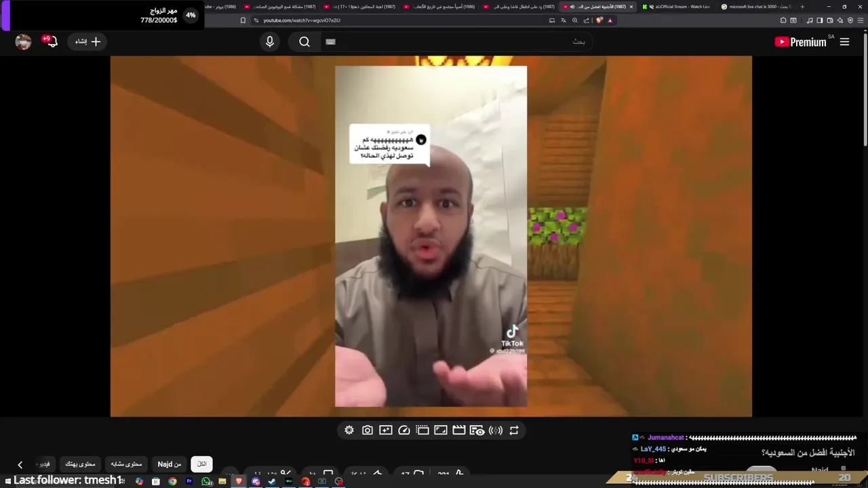Open the browser main menu hamburger
This screenshot has width=868, height=488.
click(861, 20)
